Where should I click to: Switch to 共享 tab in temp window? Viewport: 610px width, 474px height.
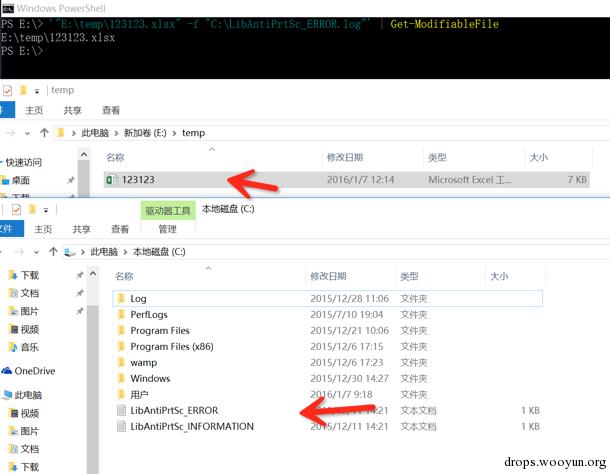[x=72, y=111]
